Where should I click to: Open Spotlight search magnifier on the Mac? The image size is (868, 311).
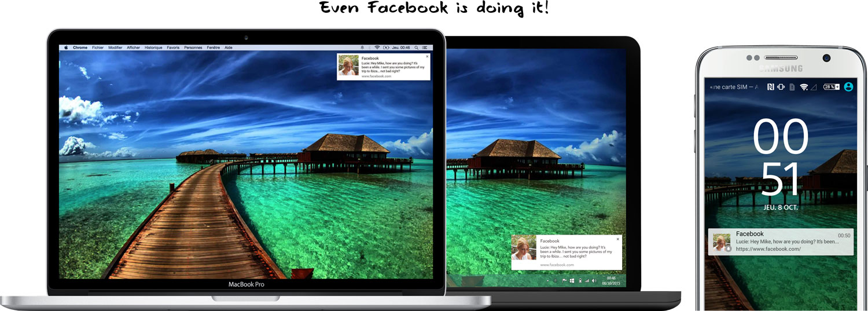(416, 48)
